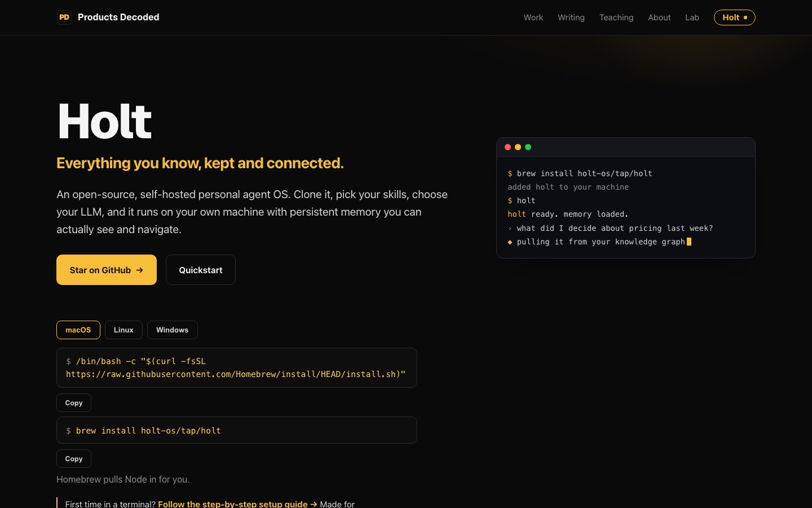Copy the Homebrew install curl command
Screen dimensions: 812x508
coord(74,403)
